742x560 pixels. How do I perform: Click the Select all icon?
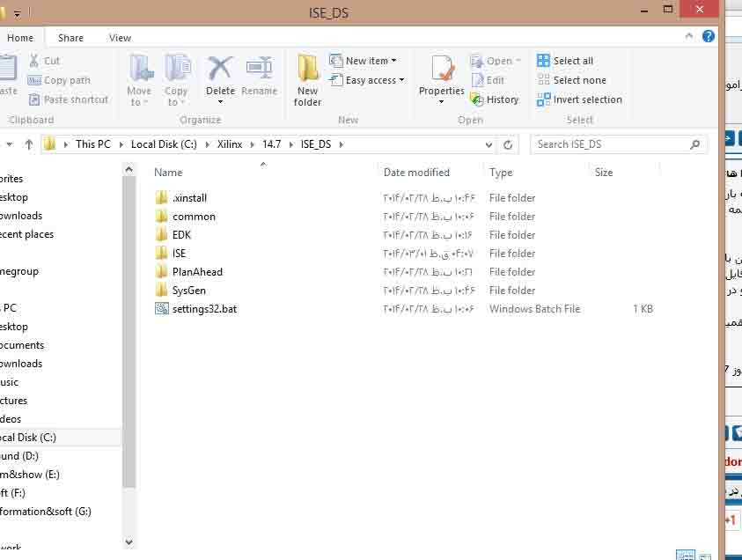[x=543, y=61]
